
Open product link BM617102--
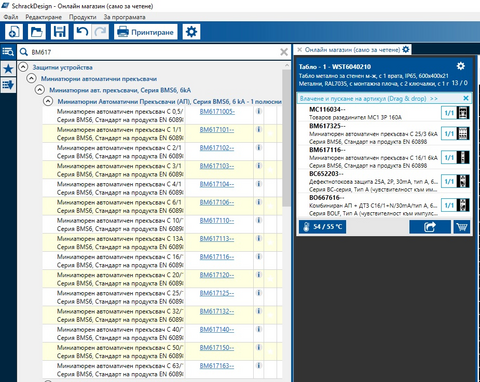click(x=217, y=148)
